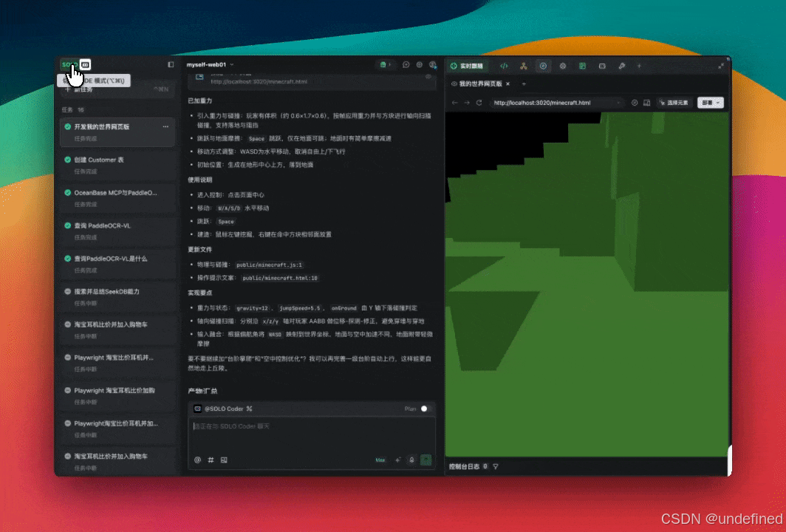
Task: Click the IDE mode switch icon next to SOLO
Action: [x=85, y=65]
